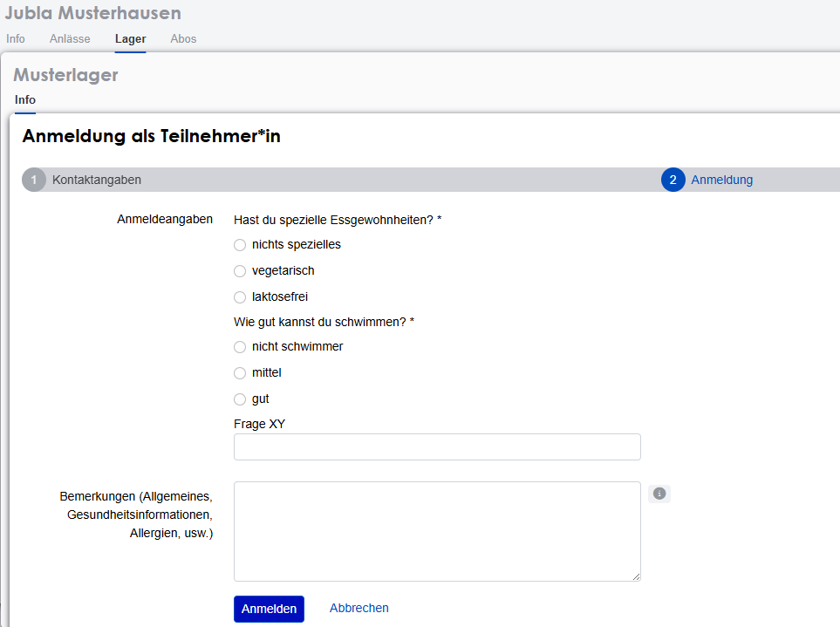Select 'laktosefrei' radio button
The height and width of the screenshot is (627, 840).
coord(240,297)
